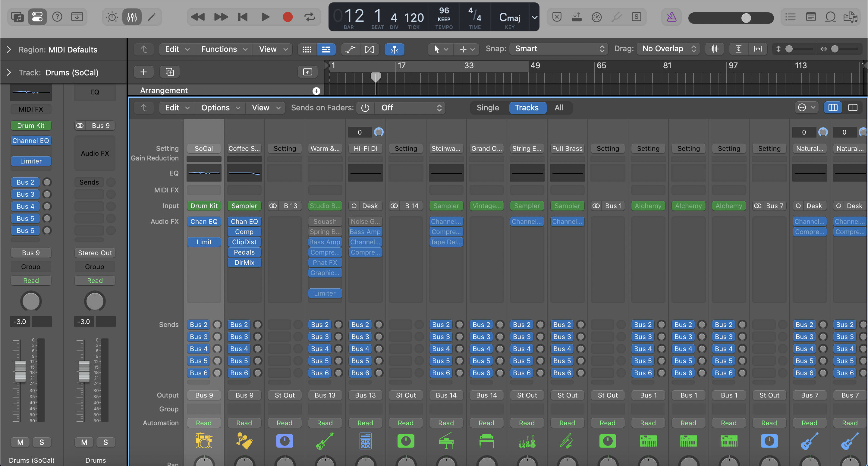Open the Mixer Edit menu
Screen dimensions: 868x466
click(177, 108)
